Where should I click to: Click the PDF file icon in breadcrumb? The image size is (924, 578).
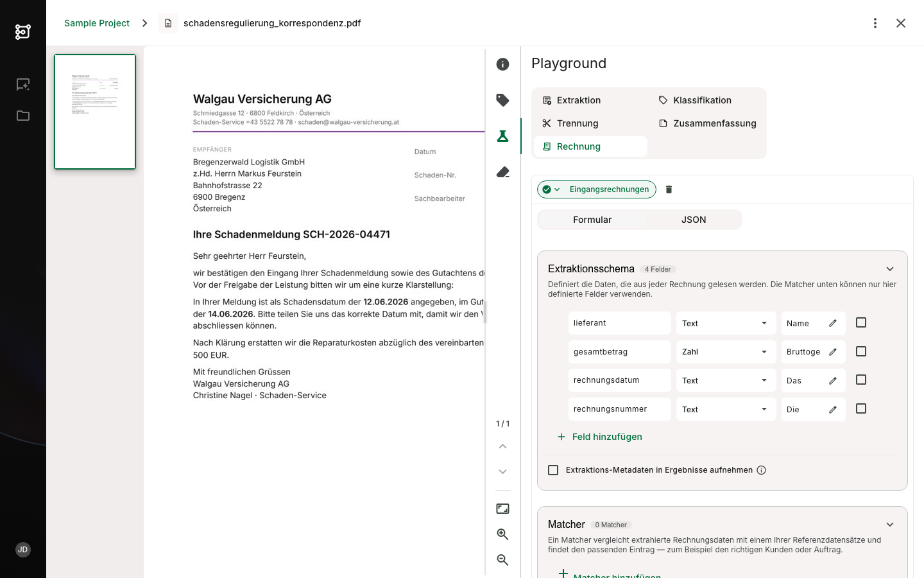[168, 23]
